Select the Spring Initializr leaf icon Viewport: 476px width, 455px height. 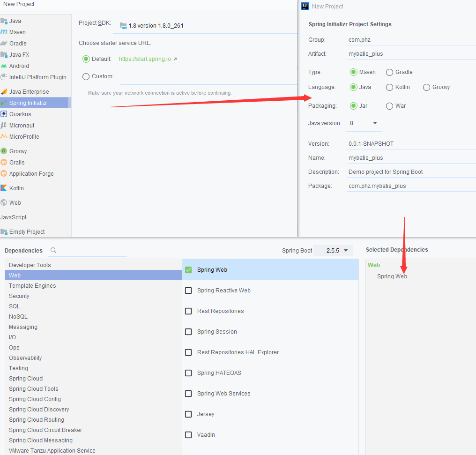(x=4, y=103)
